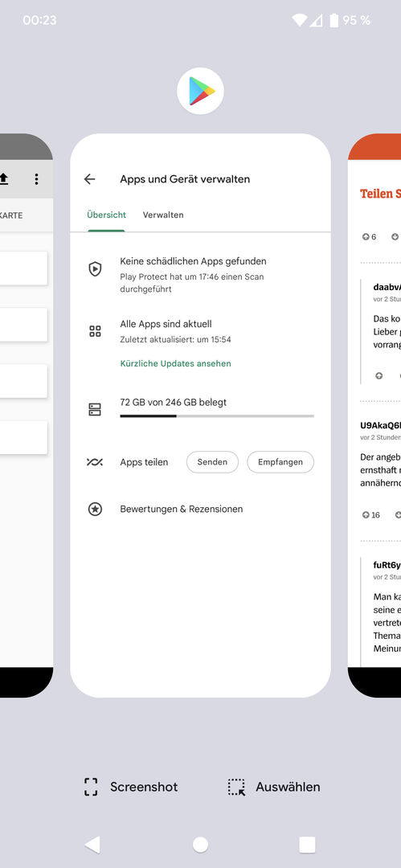Tap the apps grid icon
This screenshot has height=868, width=401.
[96, 331]
